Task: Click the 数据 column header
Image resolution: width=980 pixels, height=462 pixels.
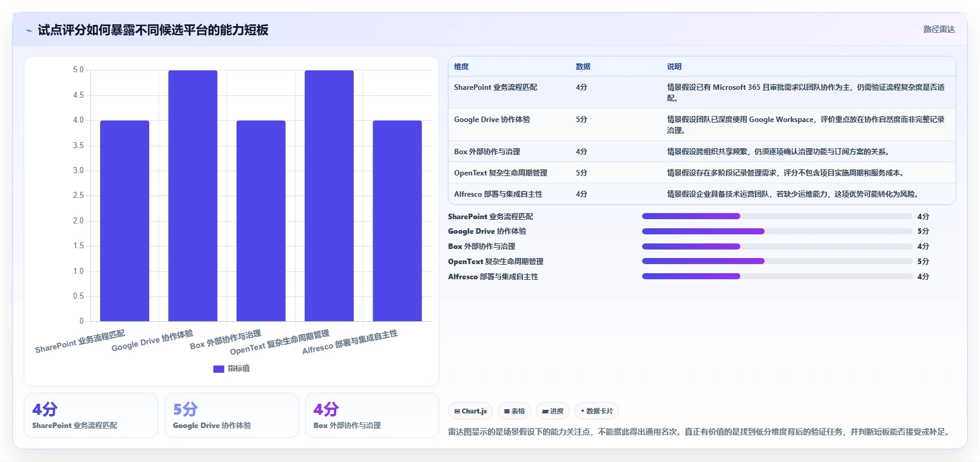Action: [x=583, y=67]
